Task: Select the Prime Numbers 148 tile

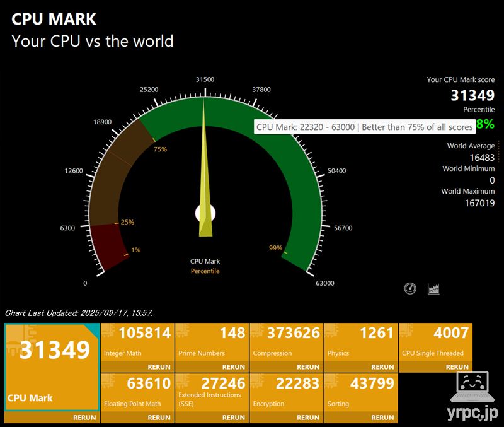Action: coord(212,342)
